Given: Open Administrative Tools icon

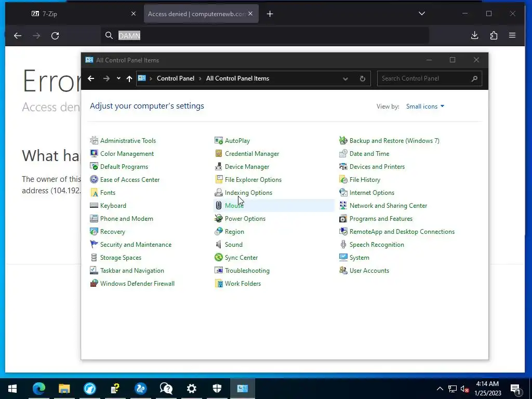Looking at the screenshot, I should [94, 140].
